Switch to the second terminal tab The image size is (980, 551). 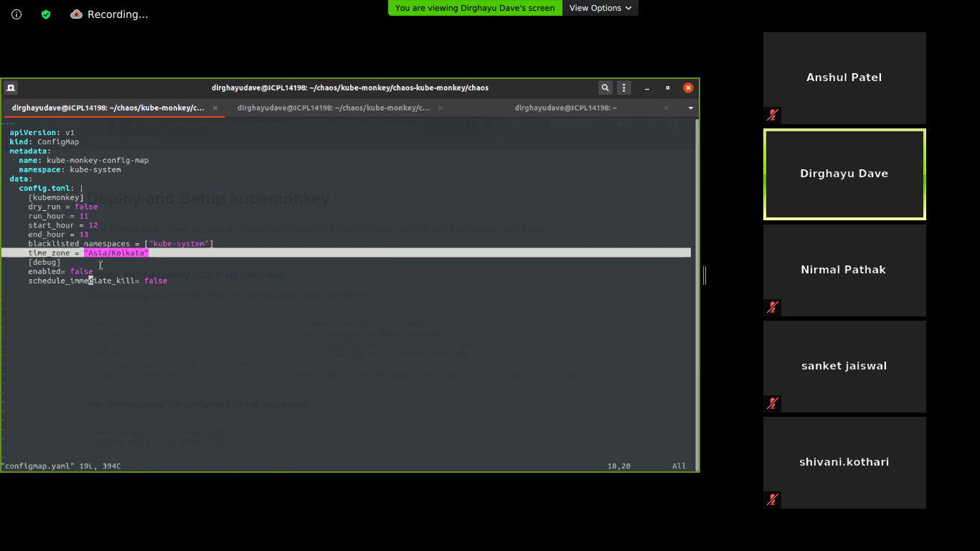point(334,108)
